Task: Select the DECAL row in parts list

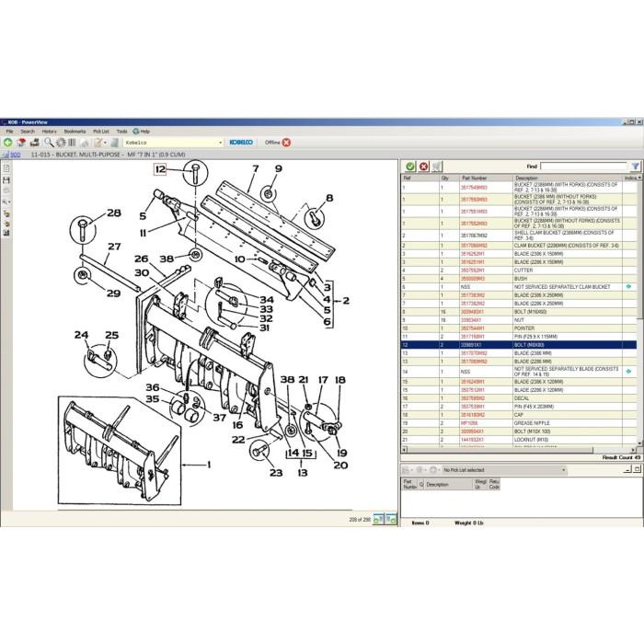Action: coord(519,398)
